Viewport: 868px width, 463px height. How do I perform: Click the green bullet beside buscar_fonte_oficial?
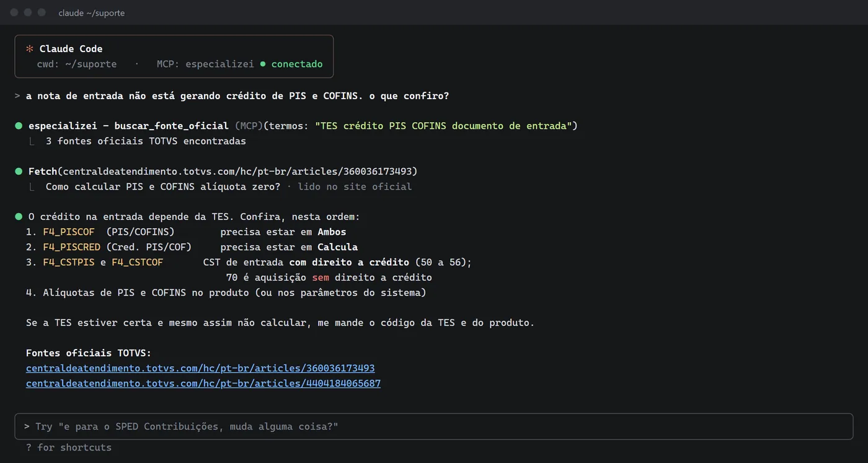pos(19,126)
